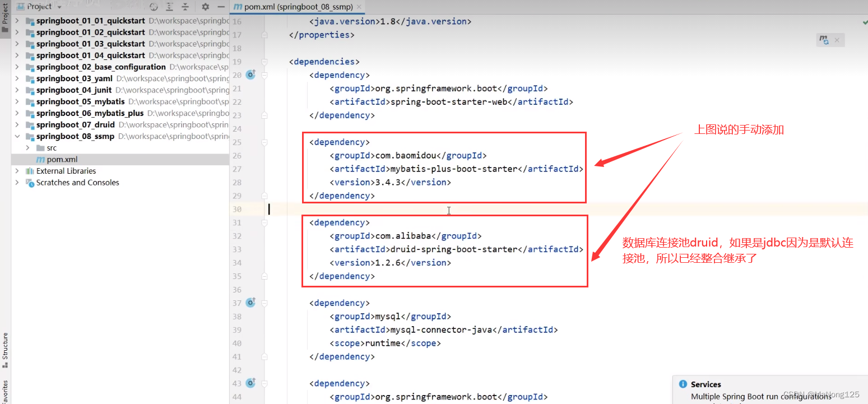Fold the dependency block at line 25
Image resolution: width=868 pixels, height=404 pixels.
coord(264,142)
